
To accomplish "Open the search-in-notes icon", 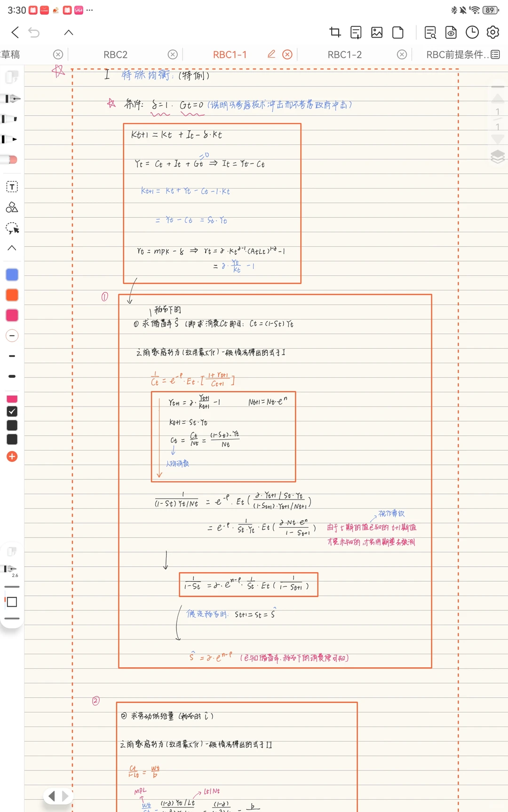I will tap(430, 32).
